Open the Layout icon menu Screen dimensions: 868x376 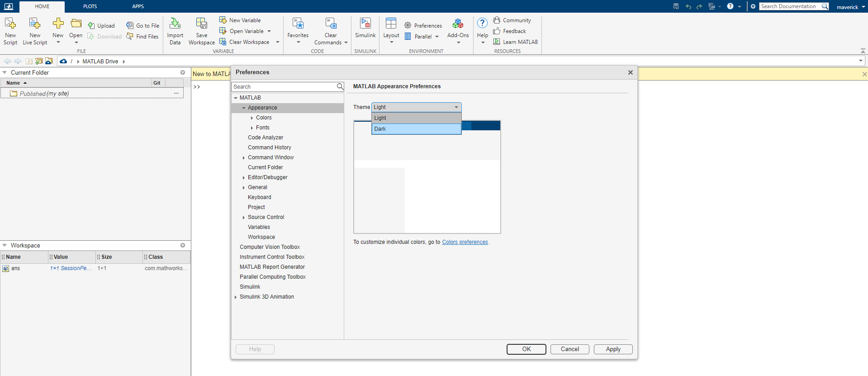click(x=391, y=24)
